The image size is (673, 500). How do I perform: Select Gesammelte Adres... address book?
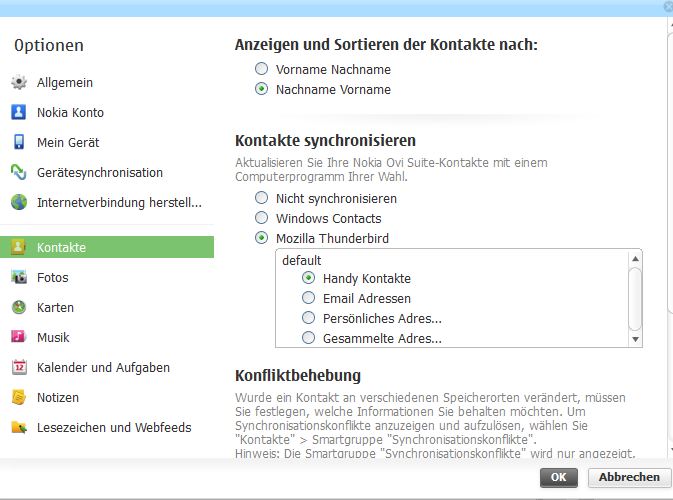(x=308, y=338)
